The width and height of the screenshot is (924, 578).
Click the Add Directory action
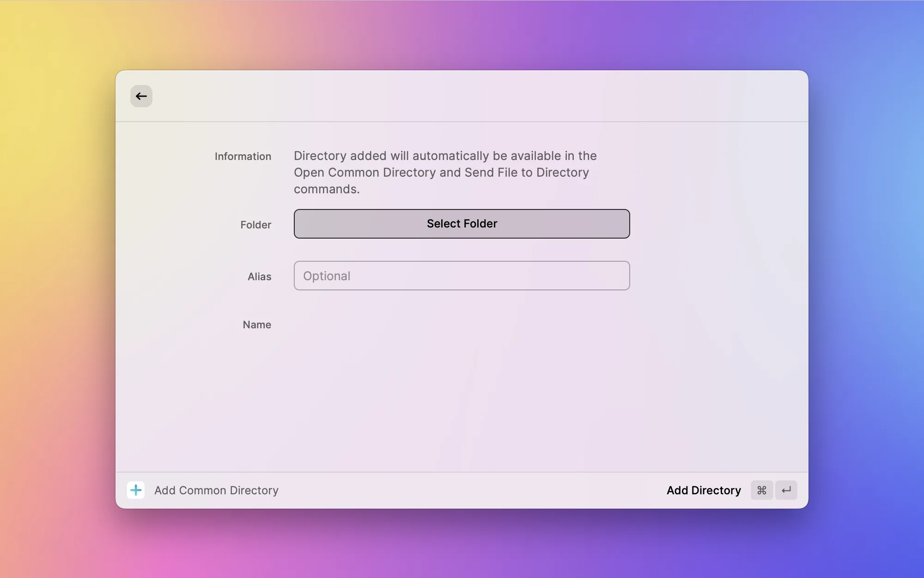pyautogui.click(x=704, y=490)
